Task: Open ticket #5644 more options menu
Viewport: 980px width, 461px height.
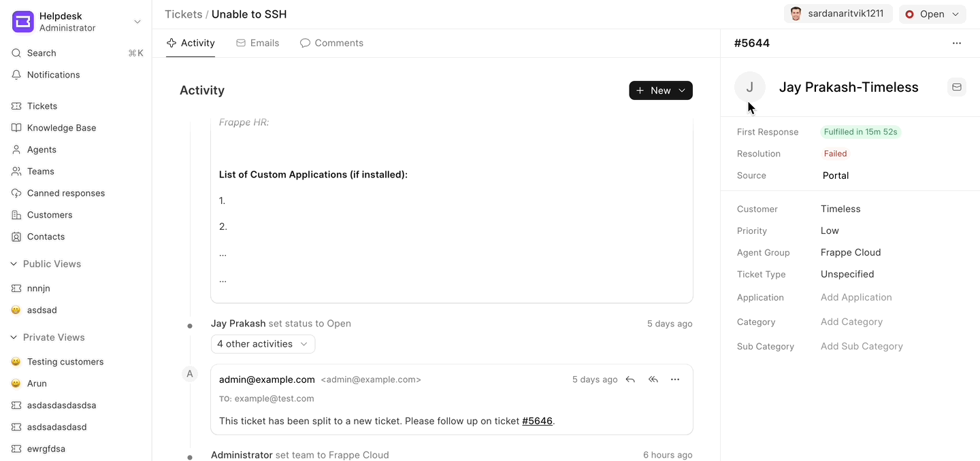Action: 956,43
